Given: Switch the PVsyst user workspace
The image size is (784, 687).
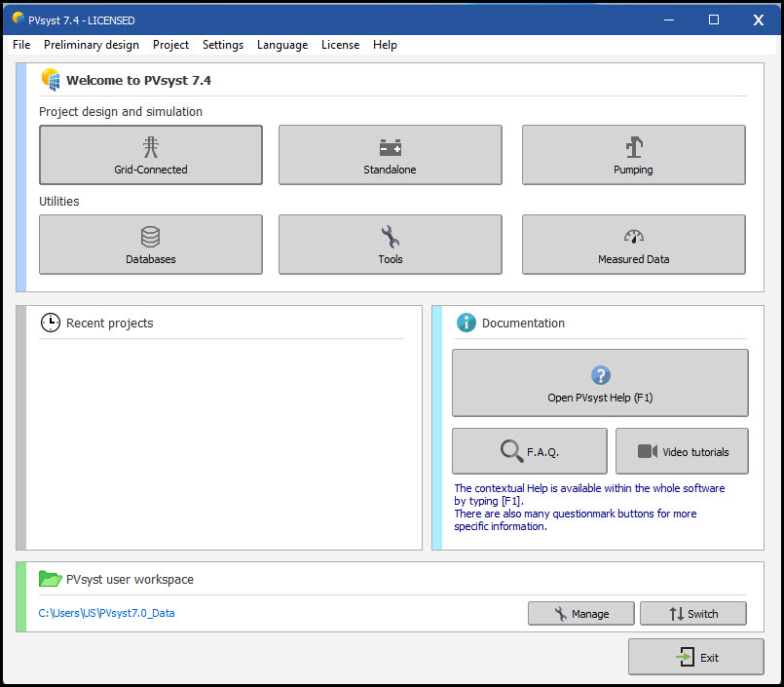Looking at the screenshot, I should point(693,614).
